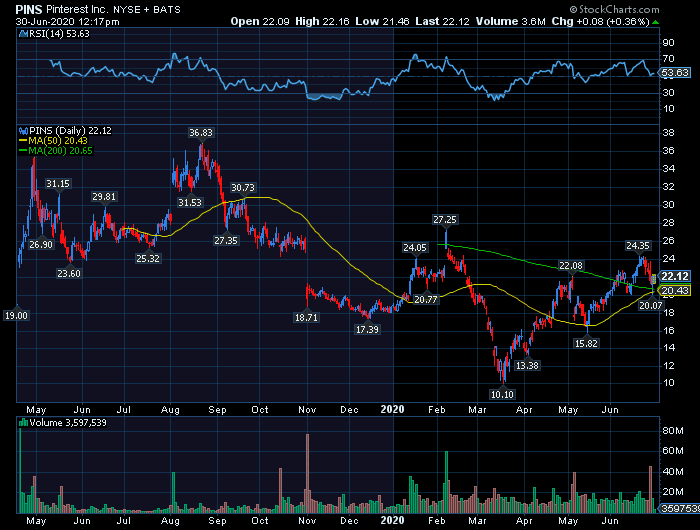The height and width of the screenshot is (530, 700).
Task: Click the 36.83 peak price label
Action: click(x=201, y=133)
